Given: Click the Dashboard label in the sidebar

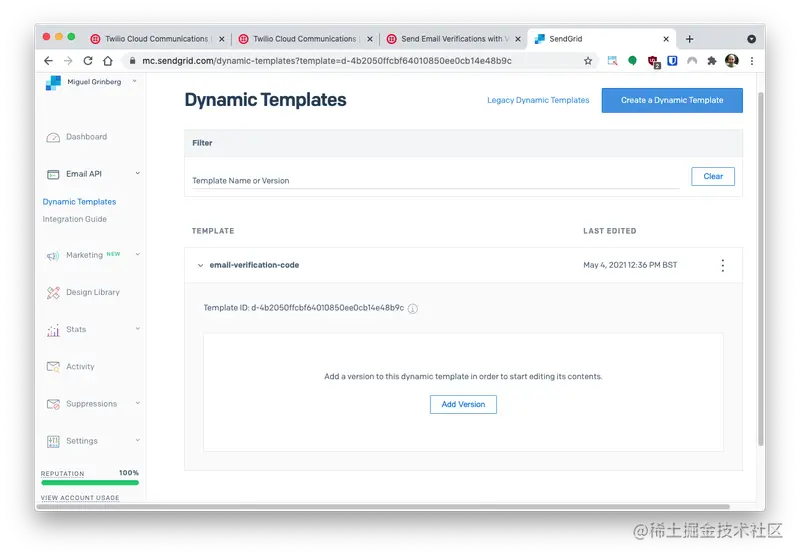Looking at the screenshot, I should pyautogui.click(x=87, y=137).
